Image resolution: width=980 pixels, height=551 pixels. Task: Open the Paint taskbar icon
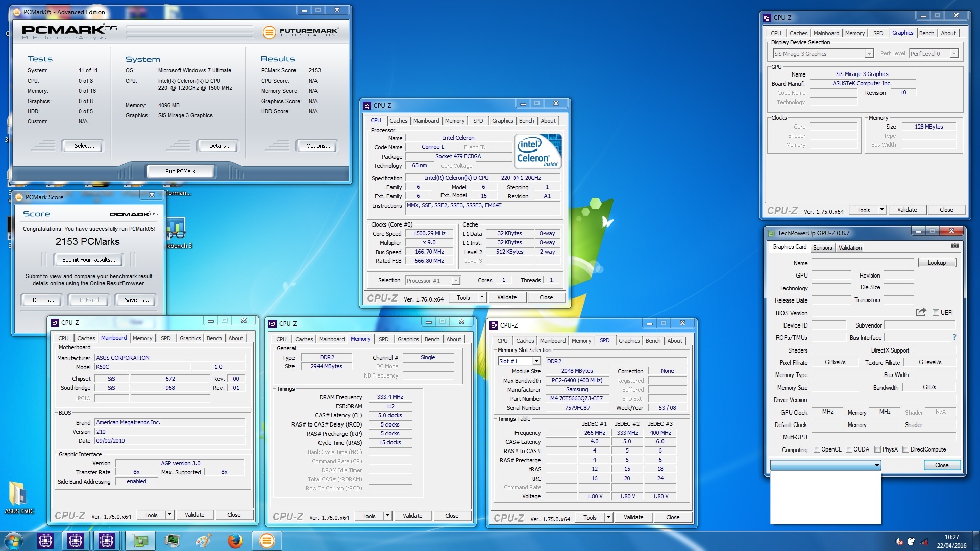click(x=203, y=541)
